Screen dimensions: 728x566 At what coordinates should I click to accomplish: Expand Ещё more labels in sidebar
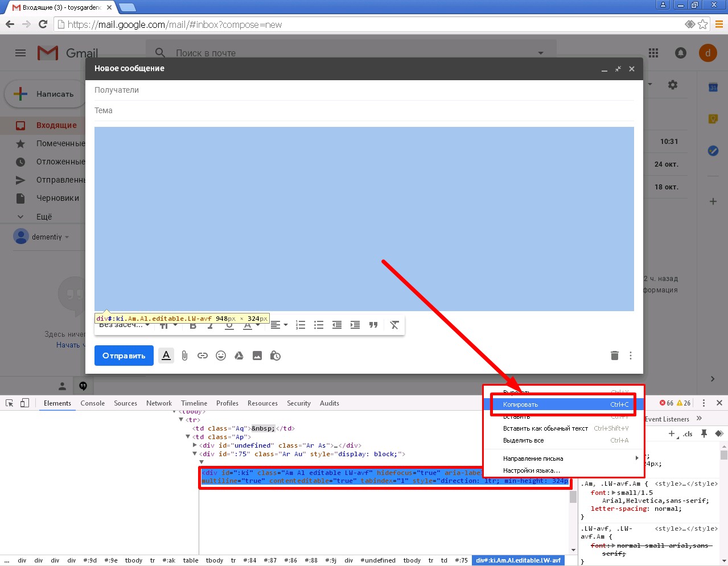point(44,217)
